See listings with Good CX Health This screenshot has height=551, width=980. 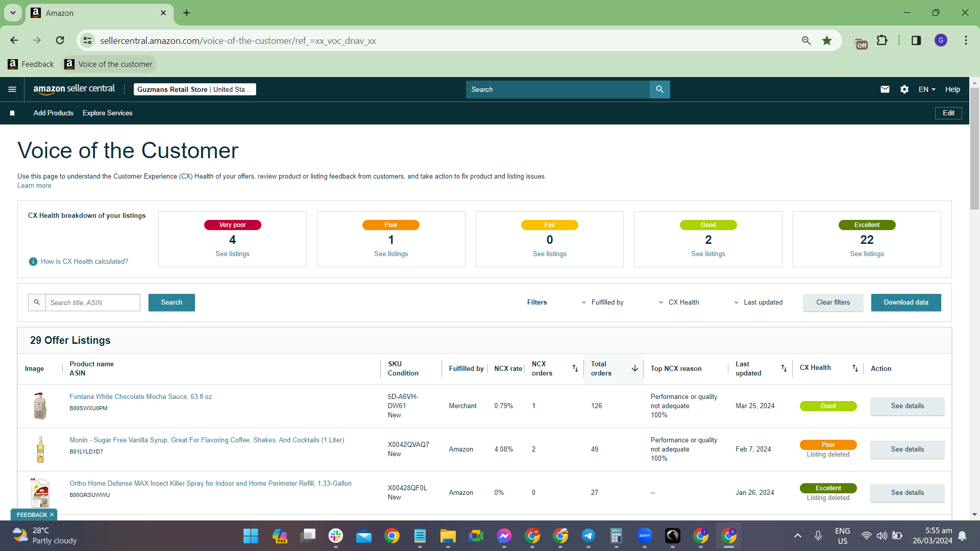click(708, 254)
